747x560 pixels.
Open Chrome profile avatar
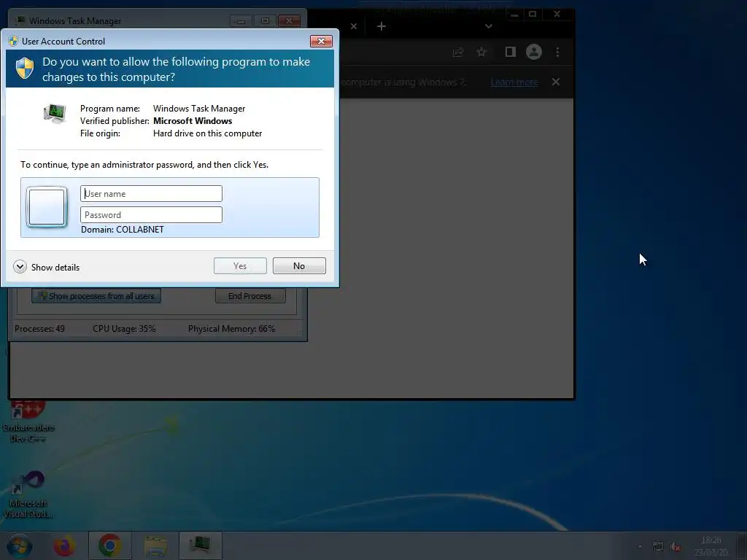pos(533,52)
